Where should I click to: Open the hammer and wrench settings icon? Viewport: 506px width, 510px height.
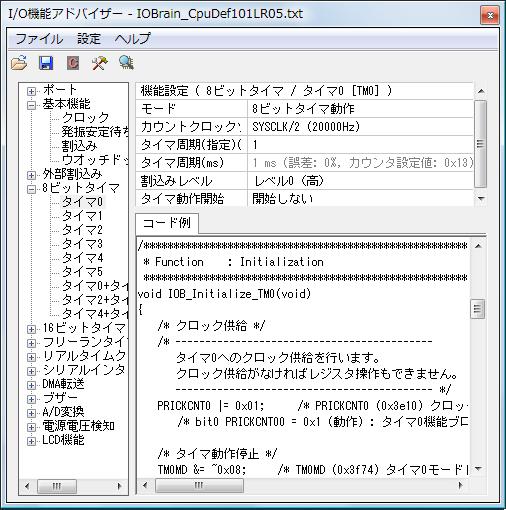coord(100,63)
